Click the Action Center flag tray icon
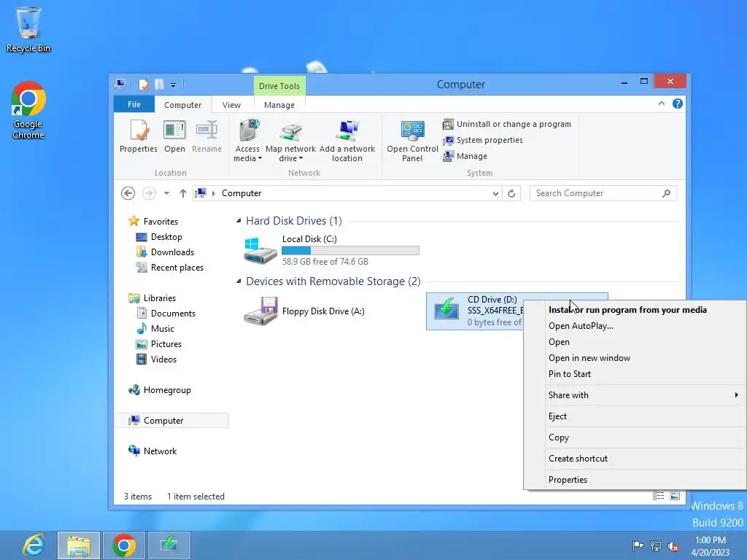This screenshot has width=747, height=560. 638,545
